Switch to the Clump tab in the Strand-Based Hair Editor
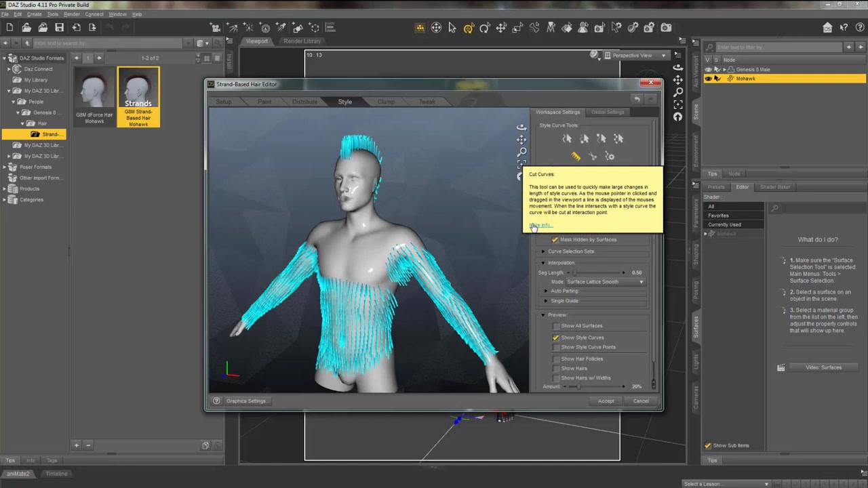Screen dimensions: 868x488 click(386, 102)
